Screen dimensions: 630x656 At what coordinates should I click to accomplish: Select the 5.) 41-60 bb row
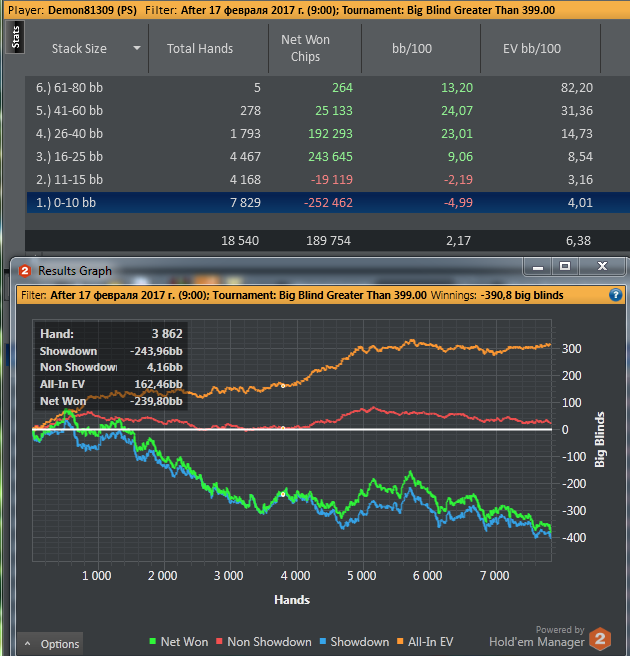point(328,110)
